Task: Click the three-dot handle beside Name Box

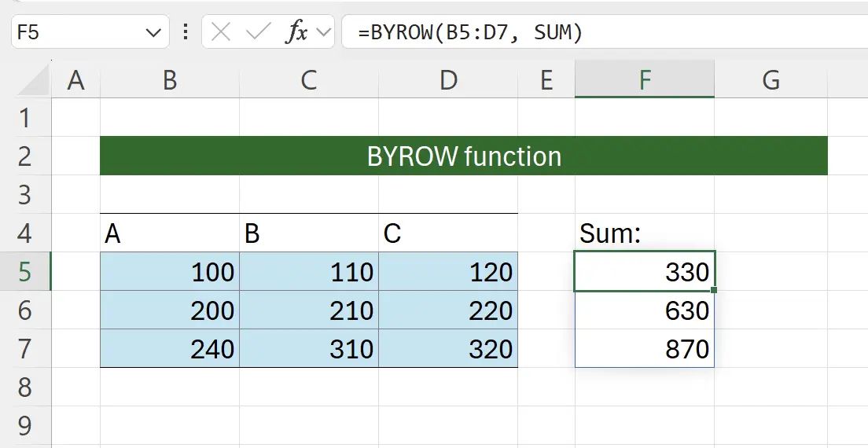Action: point(186,32)
